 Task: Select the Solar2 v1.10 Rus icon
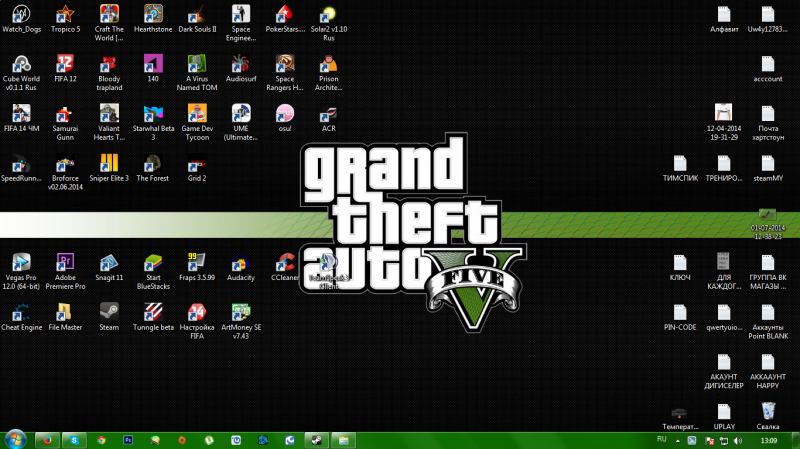(329, 22)
